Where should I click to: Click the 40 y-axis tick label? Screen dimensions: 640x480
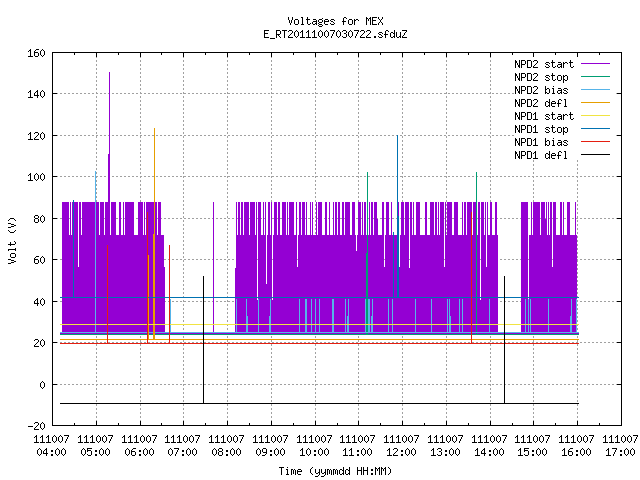(x=40, y=302)
